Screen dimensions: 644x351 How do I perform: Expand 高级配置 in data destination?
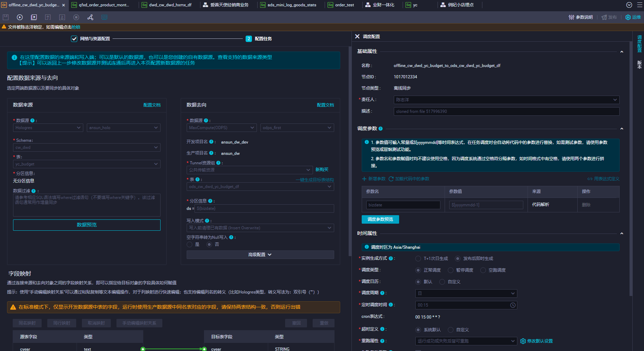click(x=260, y=255)
